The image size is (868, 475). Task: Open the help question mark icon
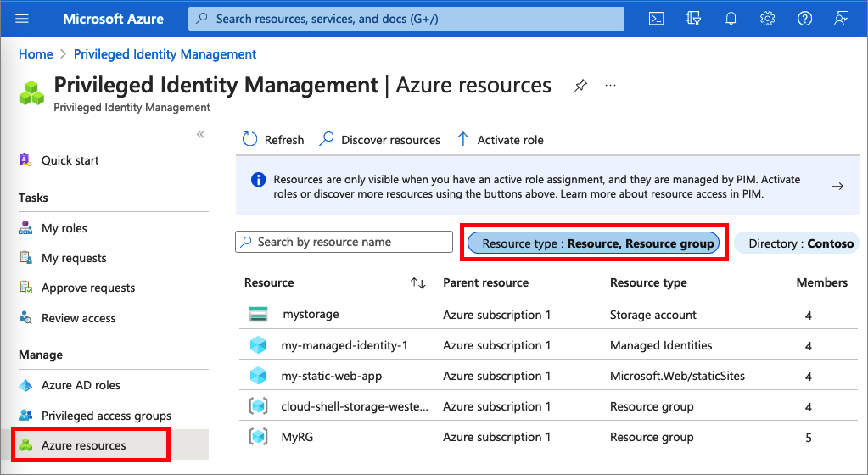(804, 19)
